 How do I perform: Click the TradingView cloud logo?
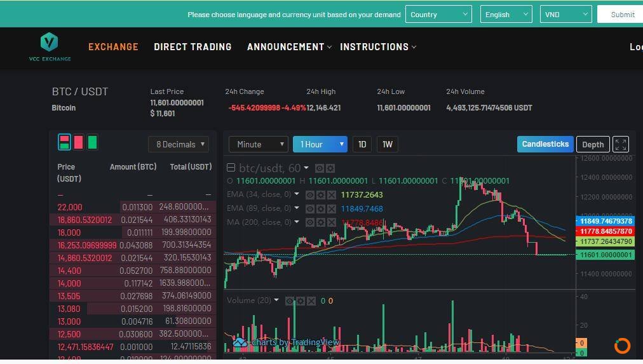click(240, 342)
